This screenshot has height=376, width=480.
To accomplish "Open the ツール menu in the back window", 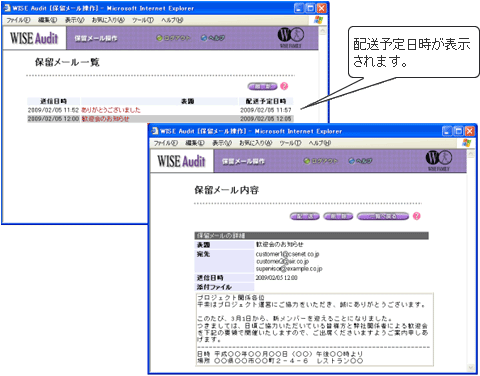I will (143, 20).
